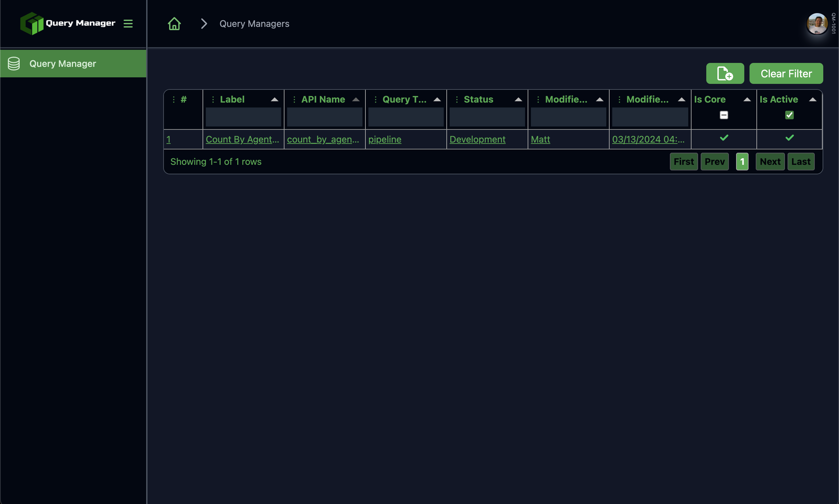Open the Count By Agent query link
This screenshot has width=839, height=504.
242,139
